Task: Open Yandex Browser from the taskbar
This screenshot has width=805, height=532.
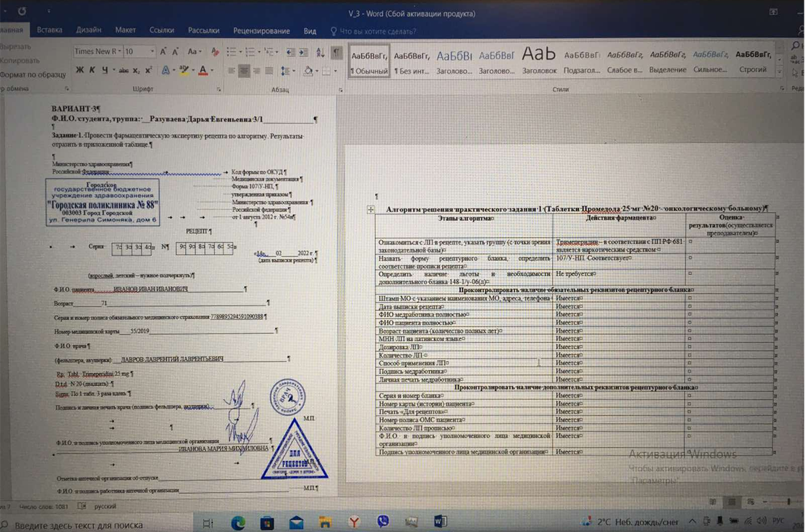Action: [x=354, y=523]
